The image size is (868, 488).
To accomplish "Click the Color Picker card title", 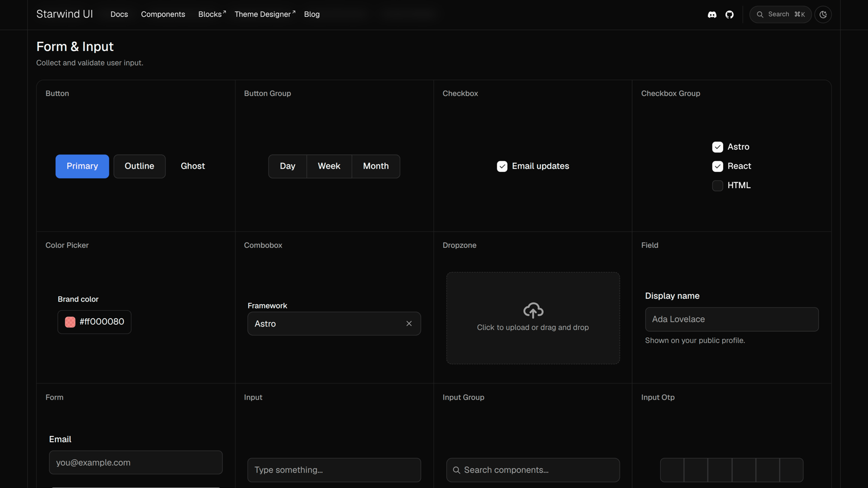I will click(x=67, y=245).
